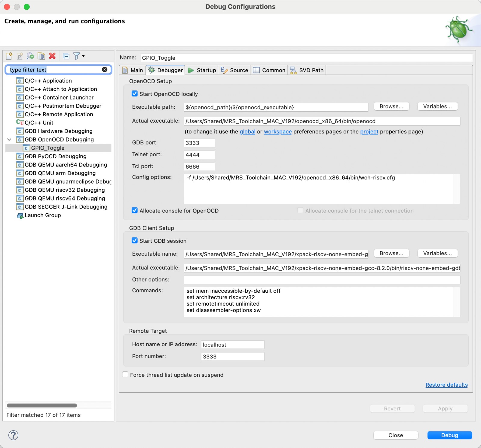Collapse all configurations in the tree
481x448 pixels.
66,56
